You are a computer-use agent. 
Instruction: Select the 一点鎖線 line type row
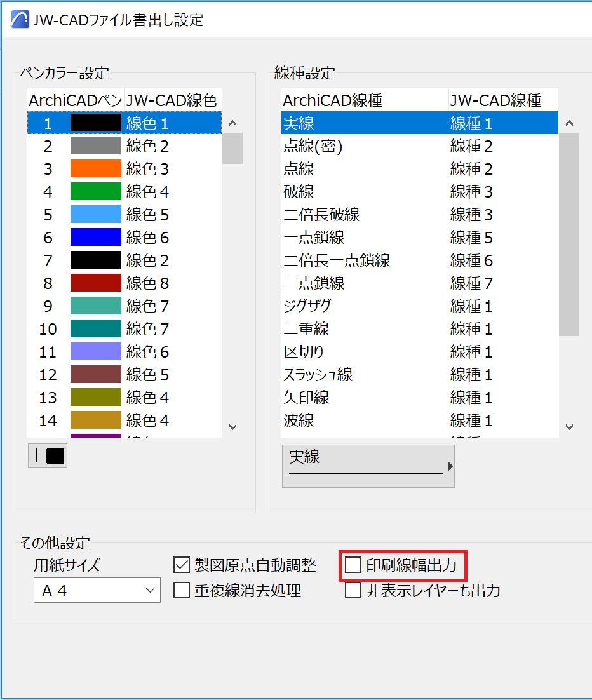(420, 237)
